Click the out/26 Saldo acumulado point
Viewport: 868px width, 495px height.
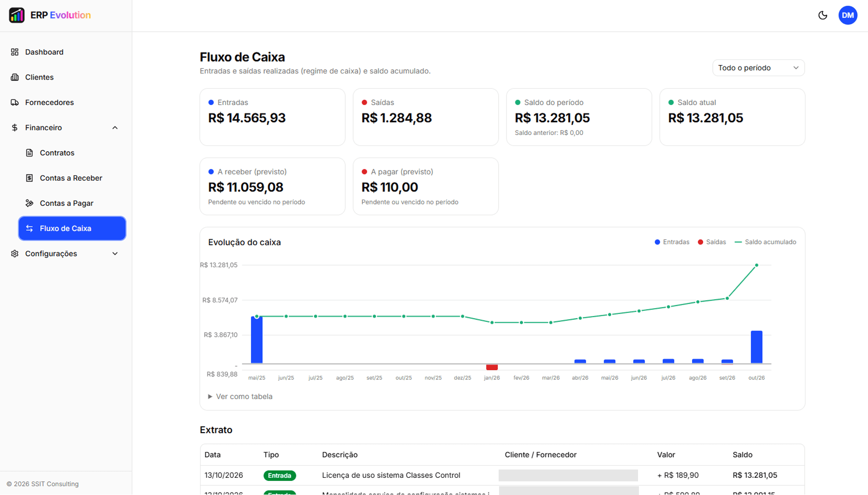pyautogui.click(x=756, y=266)
